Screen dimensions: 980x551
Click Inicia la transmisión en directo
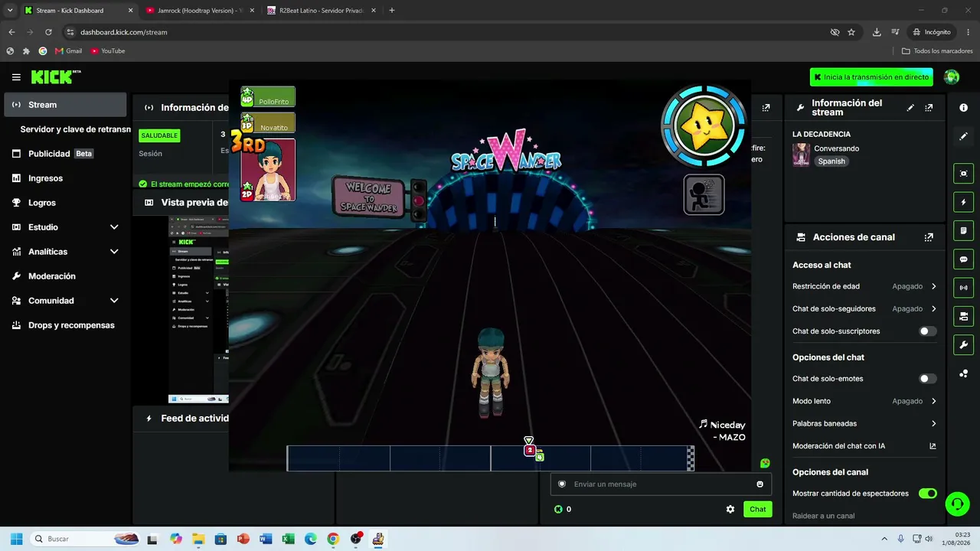click(871, 77)
